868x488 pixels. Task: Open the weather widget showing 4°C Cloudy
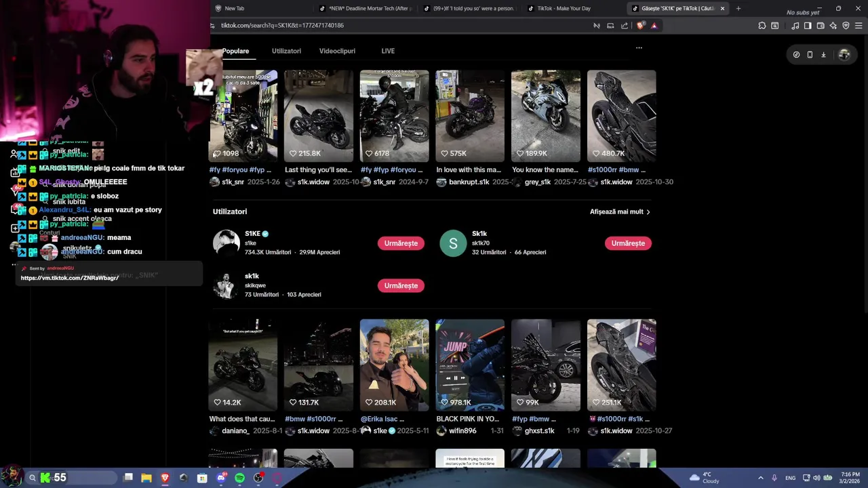pos(703,478)
